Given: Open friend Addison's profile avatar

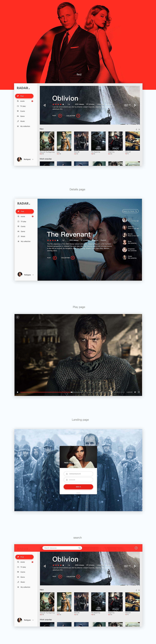Looking at the screenshot, I should pyautogui.click(x=124, y=227).
